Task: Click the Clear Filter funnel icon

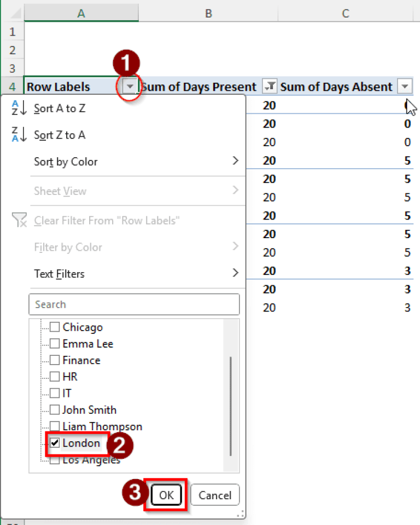Action: click(20, 220)
